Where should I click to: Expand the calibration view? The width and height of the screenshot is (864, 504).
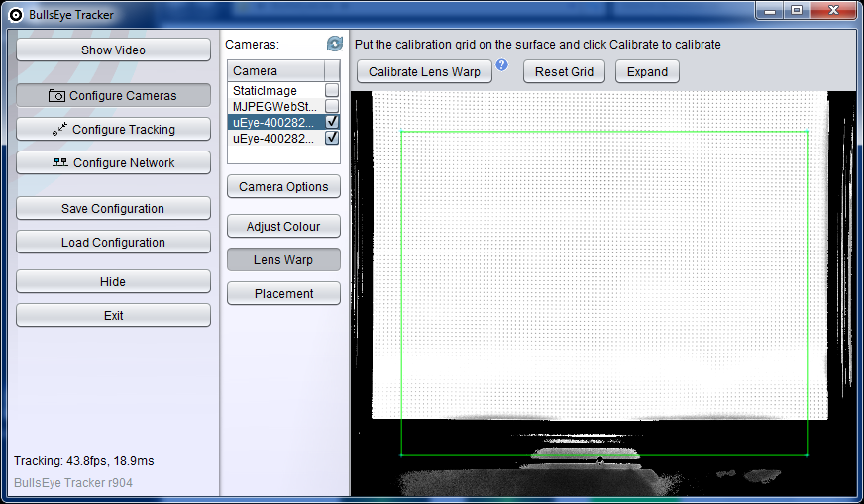click(x=647, y=72)
